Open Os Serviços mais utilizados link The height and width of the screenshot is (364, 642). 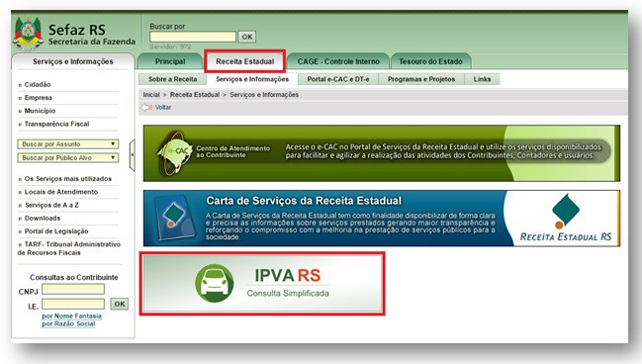click(x=68, y=178)
